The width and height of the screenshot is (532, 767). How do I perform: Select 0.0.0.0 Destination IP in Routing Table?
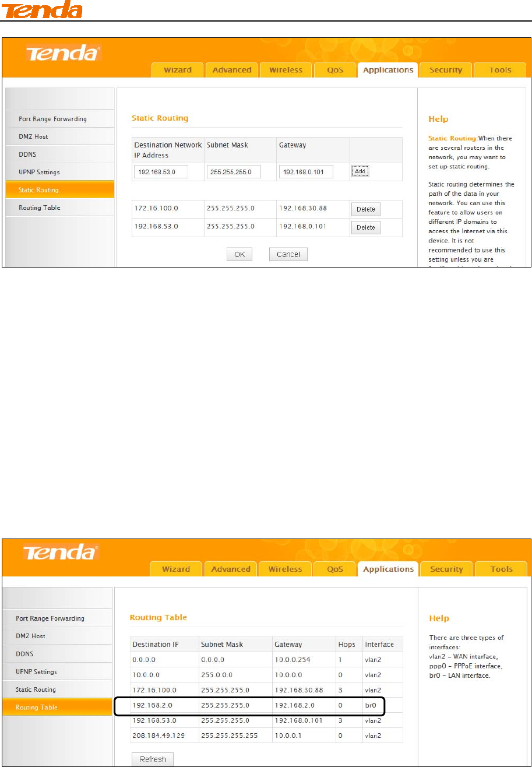pos(144,660)
